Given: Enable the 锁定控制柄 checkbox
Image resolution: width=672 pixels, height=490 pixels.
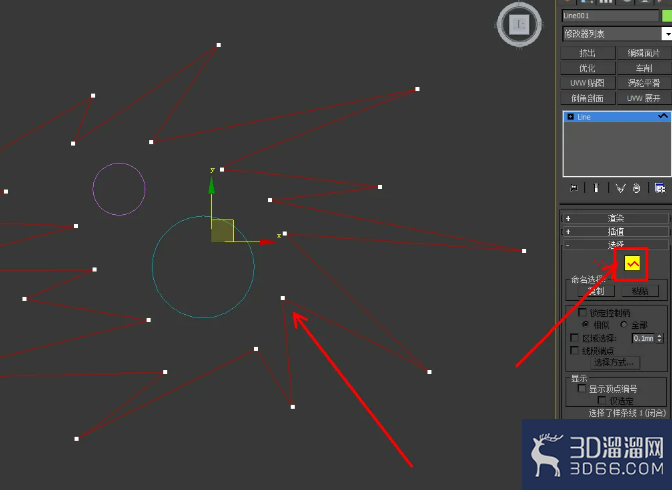Looking at the screenshot, I should pyautogui.click(x=582, y=312).
